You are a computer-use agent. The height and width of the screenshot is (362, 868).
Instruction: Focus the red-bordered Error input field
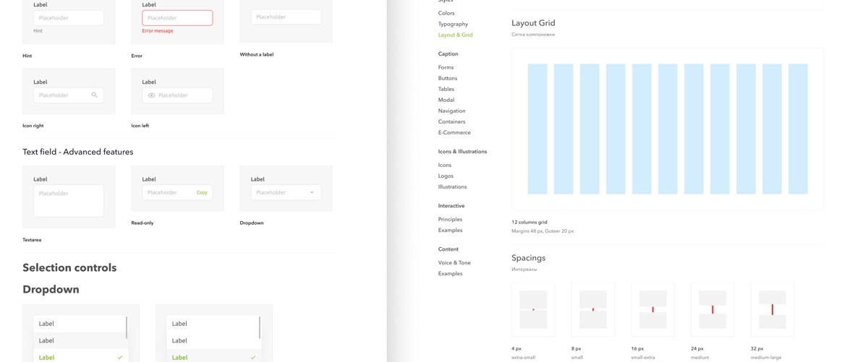[177, 17]
